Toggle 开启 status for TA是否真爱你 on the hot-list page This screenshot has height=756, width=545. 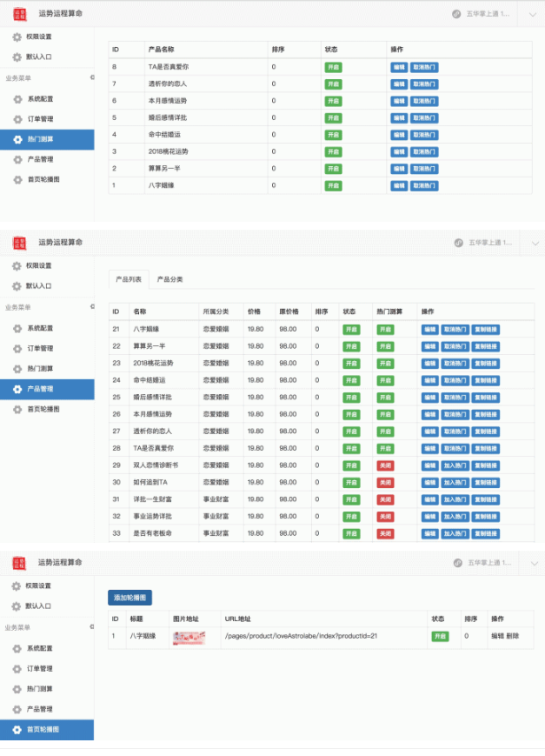tap(333, 67)
